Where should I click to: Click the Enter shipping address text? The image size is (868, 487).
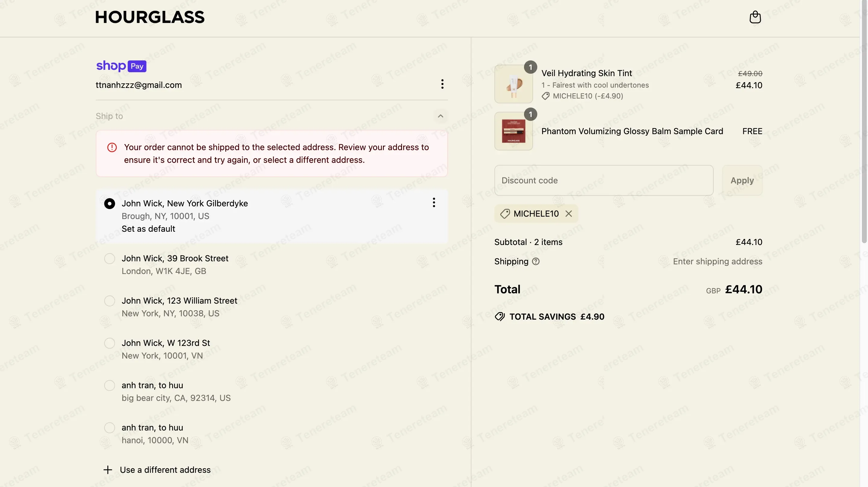(x=717, y=262)
